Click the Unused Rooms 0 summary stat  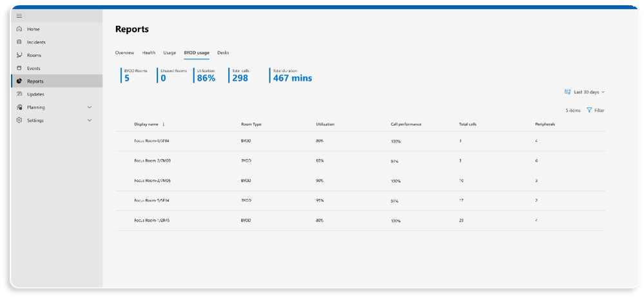(172, 75)
